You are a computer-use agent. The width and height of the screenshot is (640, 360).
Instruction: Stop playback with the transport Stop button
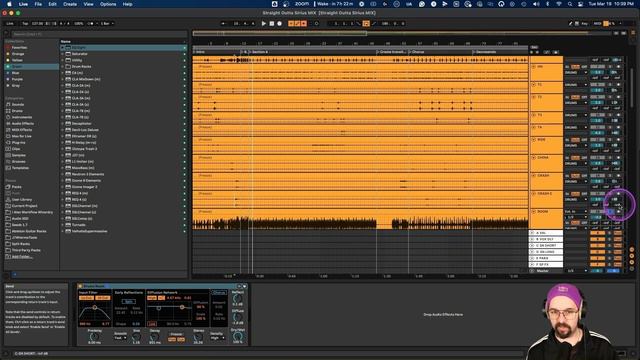(x=271, y=24)
